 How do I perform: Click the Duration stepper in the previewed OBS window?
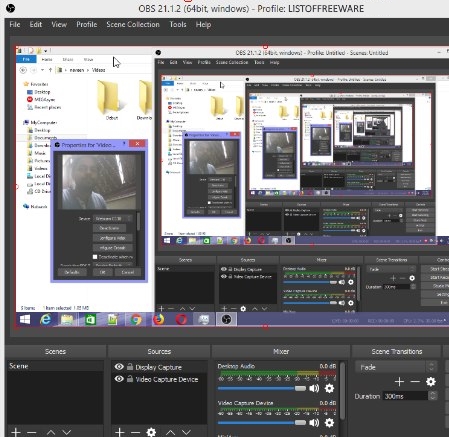pyautogui.click(x=413, y=287)
